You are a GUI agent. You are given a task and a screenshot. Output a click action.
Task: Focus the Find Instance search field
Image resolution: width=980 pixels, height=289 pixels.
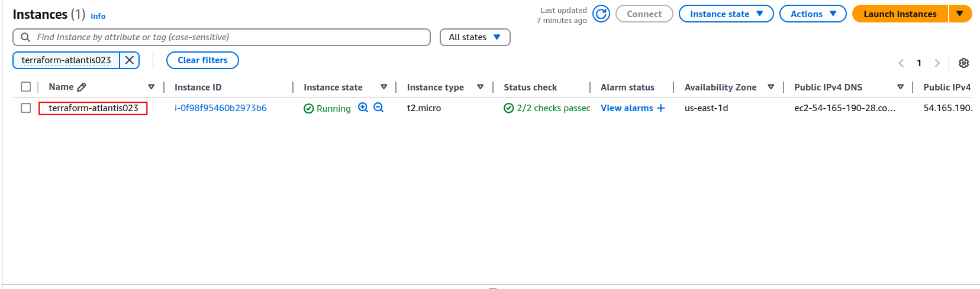tap(221, 37)
